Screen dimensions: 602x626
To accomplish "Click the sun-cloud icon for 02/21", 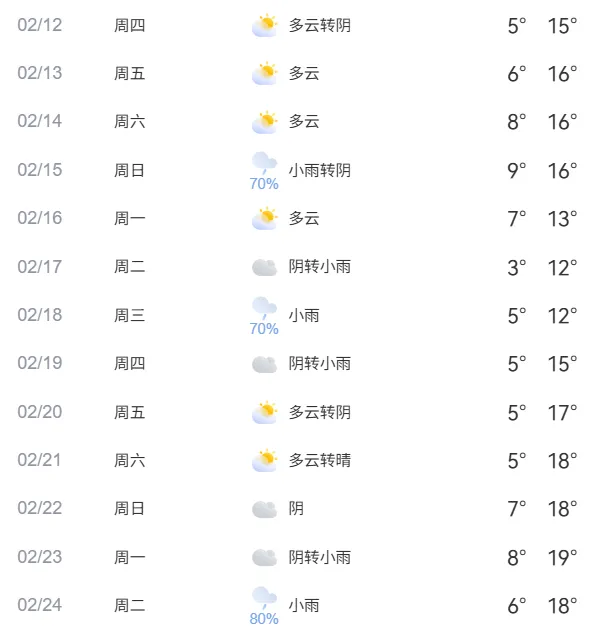I will point(264,460).
